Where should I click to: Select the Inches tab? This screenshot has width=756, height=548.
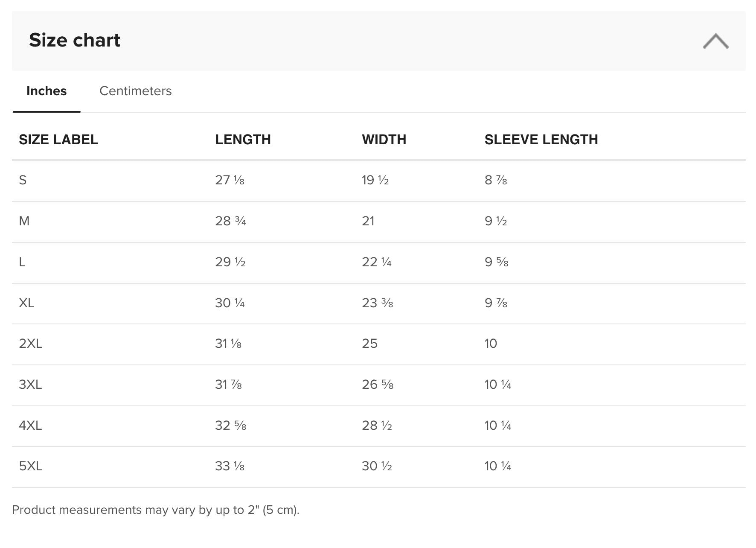pos(47,91)
